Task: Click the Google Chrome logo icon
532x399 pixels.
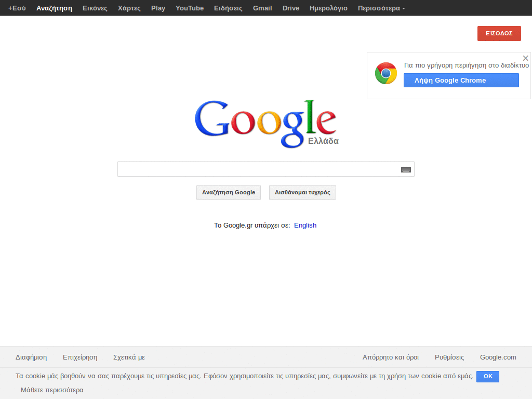Action: [386, 73]
